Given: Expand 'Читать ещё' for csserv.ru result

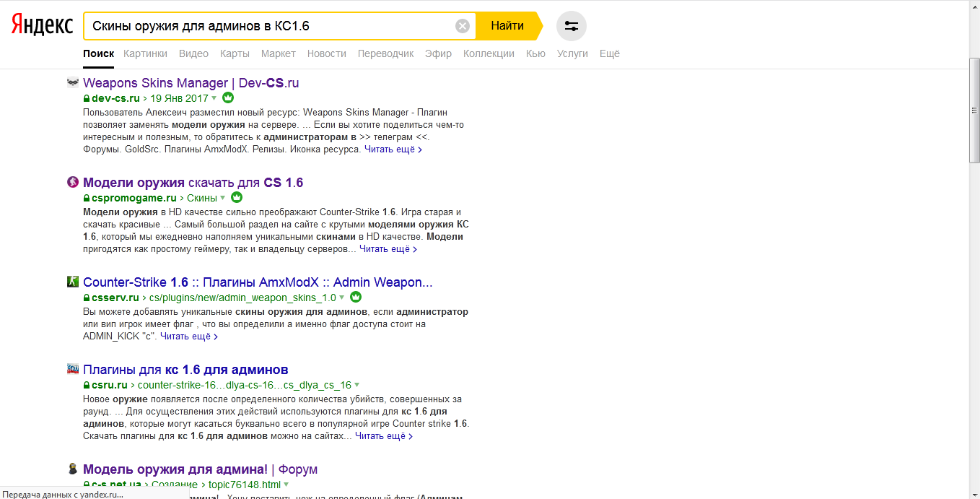Looking at the screenshot, I should point(189,337).
